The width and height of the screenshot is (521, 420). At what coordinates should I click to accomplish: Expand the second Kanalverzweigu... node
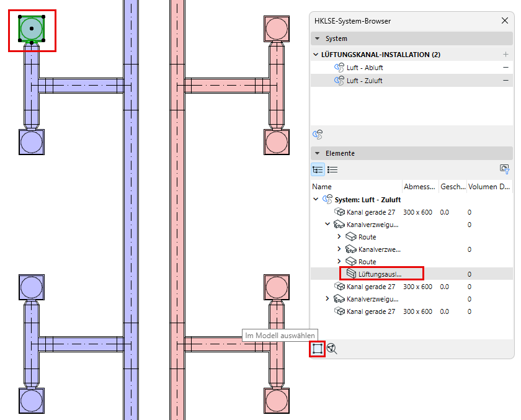click(327, 299)
